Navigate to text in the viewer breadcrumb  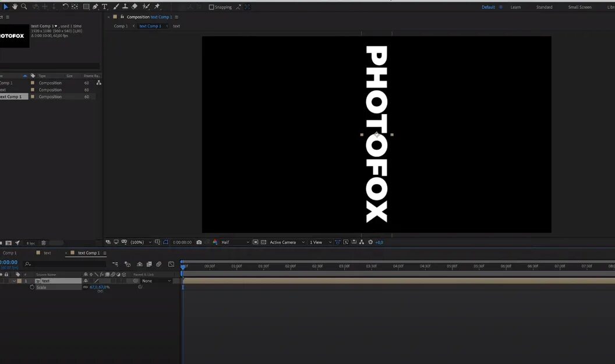(176, 26)
